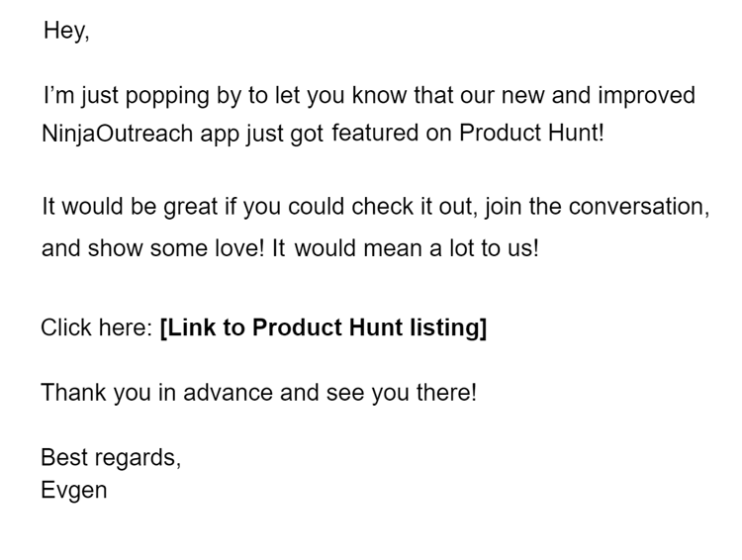Viewport: 742px width, 560px height.
Task: Click the phrase "let you know"
Action: click(x=340, y=96)
